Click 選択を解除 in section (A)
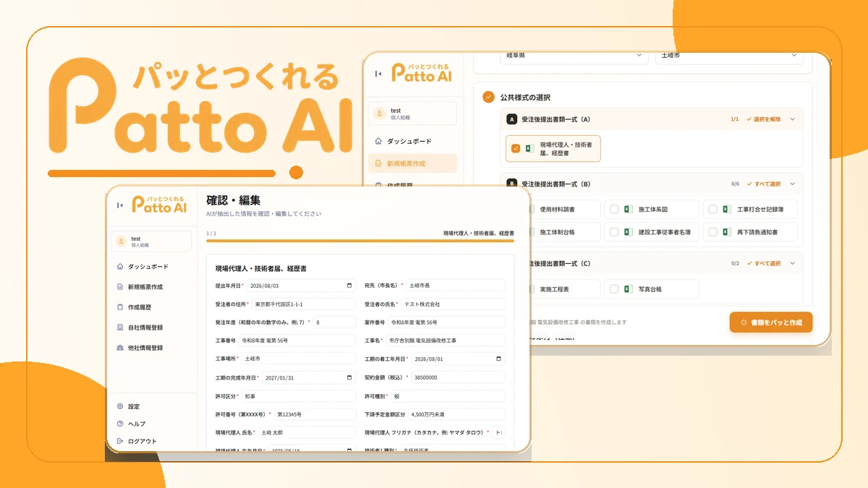The image size is (868, 488). (x=763, y=119)
